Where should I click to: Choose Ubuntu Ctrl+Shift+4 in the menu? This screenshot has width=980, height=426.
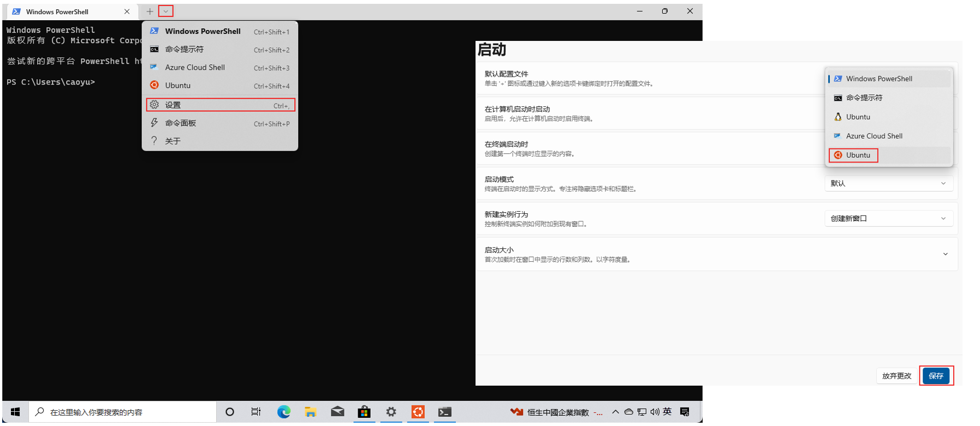coord(220,86)
